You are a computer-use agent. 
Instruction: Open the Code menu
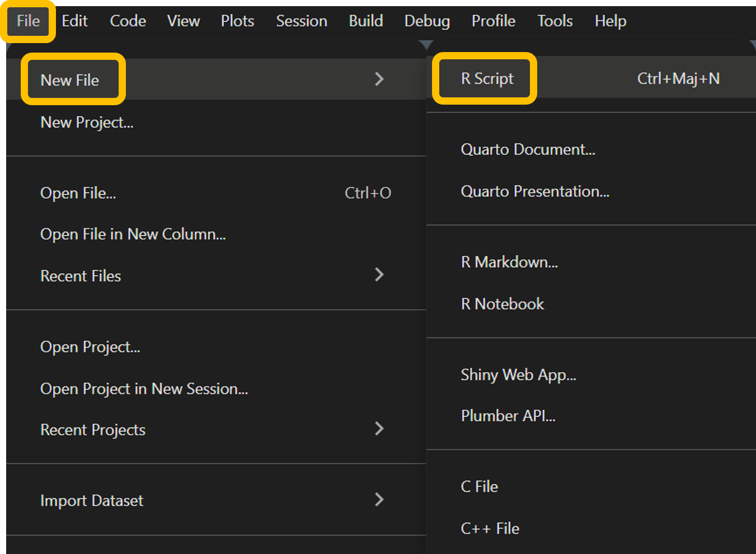[x=128, y=21]
